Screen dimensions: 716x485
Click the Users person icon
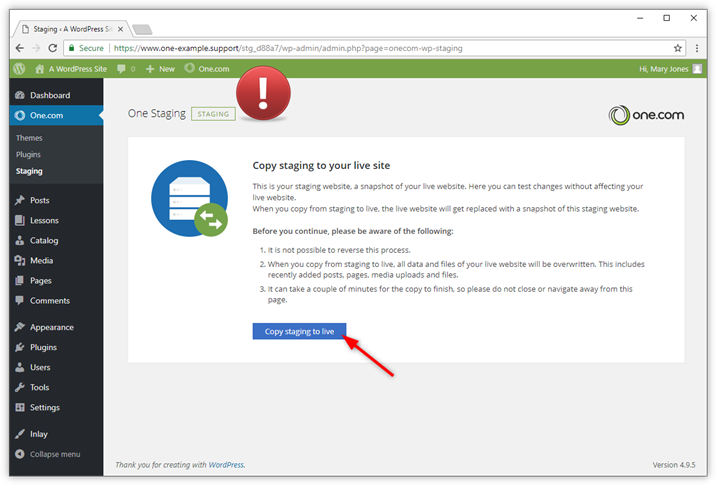(x=20, y=367)
